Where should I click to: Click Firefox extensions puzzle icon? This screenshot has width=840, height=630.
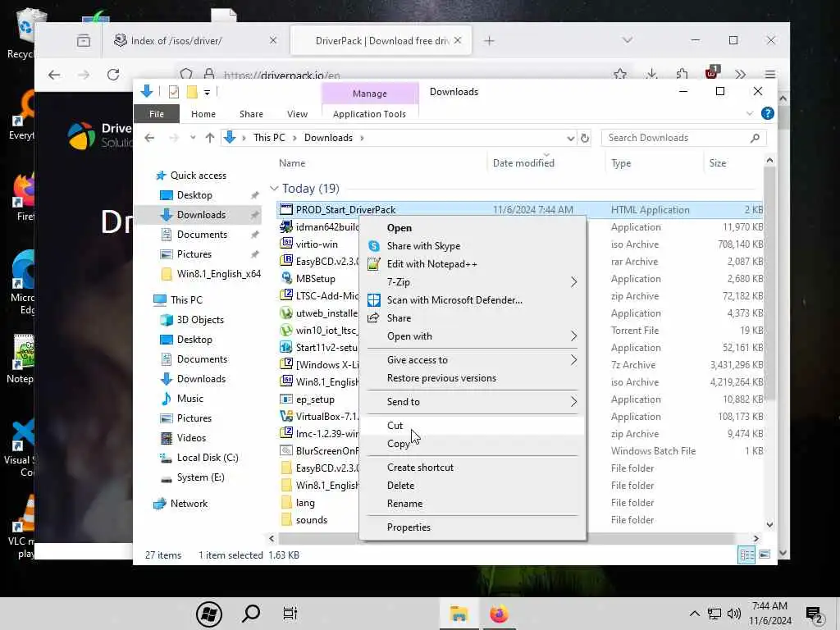(682, 75)
